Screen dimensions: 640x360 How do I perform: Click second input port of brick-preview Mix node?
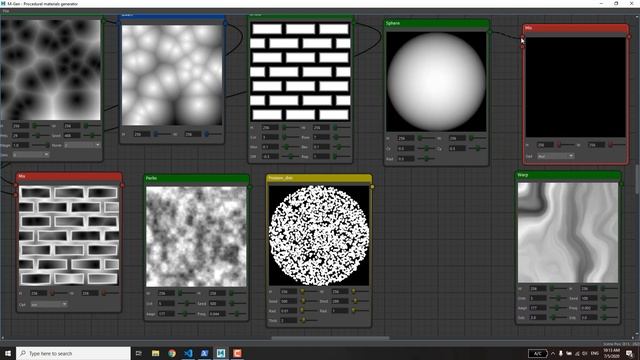point(16,194)
